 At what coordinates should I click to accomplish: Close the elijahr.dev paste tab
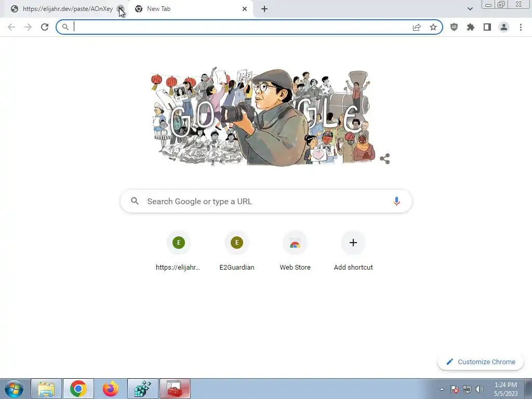click(121, 9)
